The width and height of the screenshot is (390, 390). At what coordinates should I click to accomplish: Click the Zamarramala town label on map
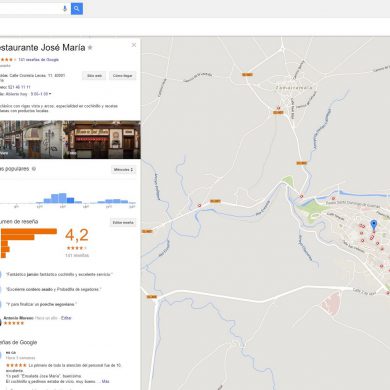(294, 88)
